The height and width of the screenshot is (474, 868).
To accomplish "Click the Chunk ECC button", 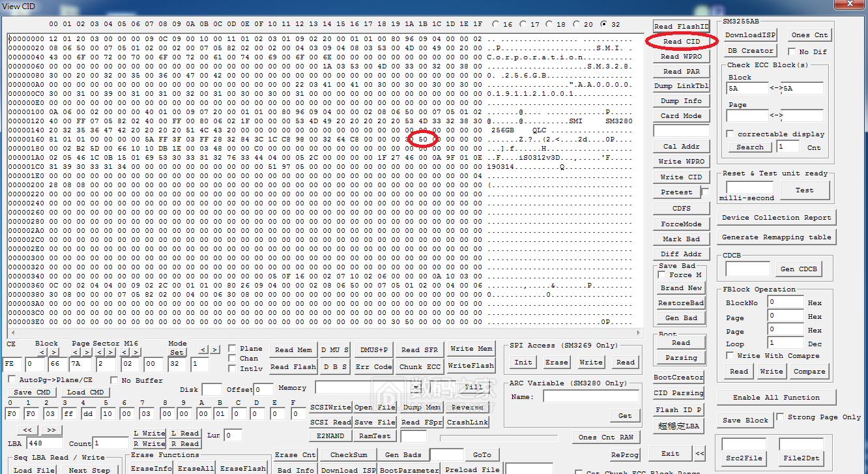I will [420, 367].
